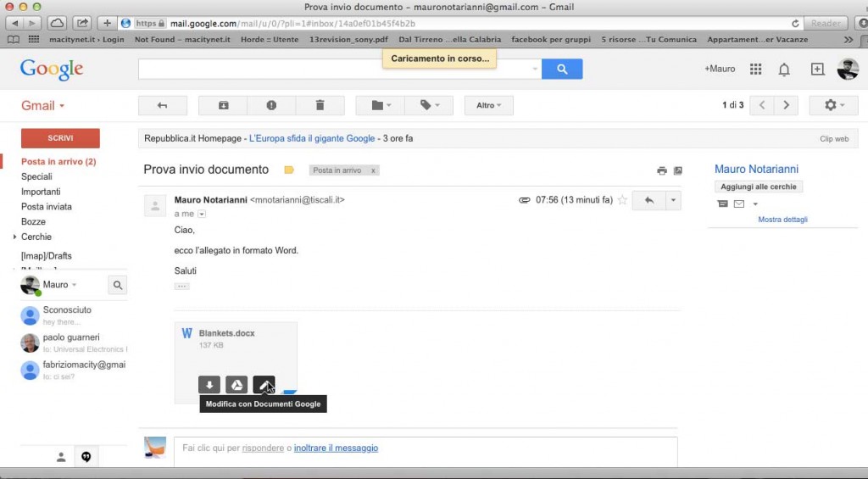
Task: Open Hangouts chat bubble icon at bottom
Action: tap(86, 457)
